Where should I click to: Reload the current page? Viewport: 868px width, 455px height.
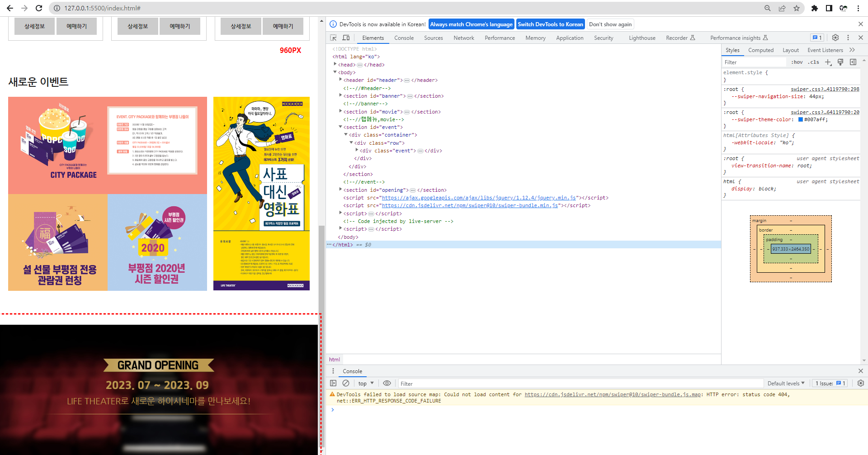[x=39, y=8]
